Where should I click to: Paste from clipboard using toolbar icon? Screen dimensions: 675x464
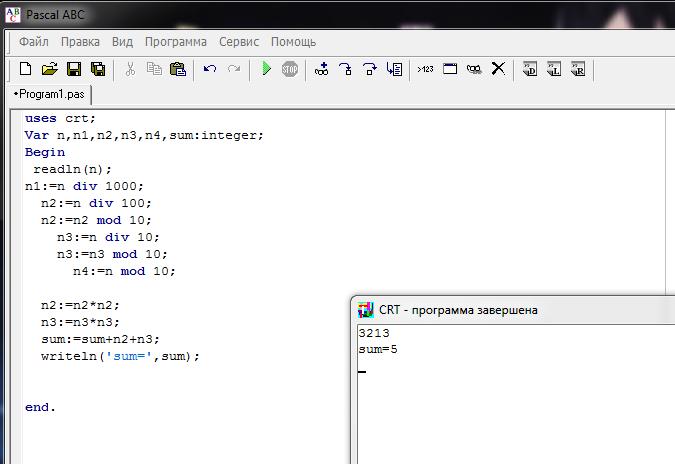click(x=178, y=69)
